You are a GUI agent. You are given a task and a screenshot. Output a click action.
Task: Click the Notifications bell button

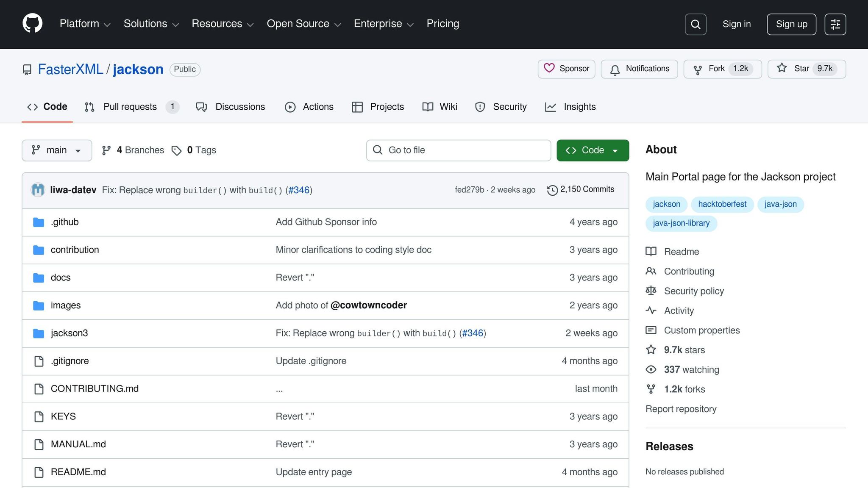pos(639,69)
